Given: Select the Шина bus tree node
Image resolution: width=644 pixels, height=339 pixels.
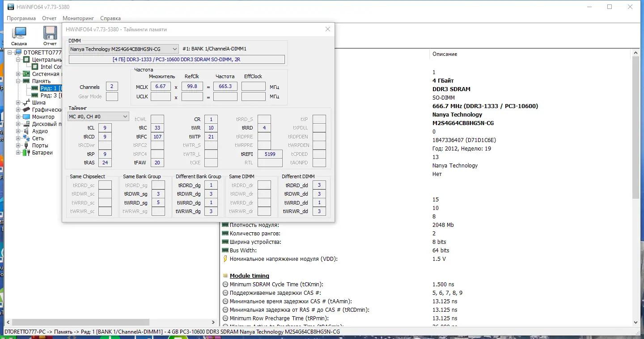Looking at the screenshot, I should [38, 103].
